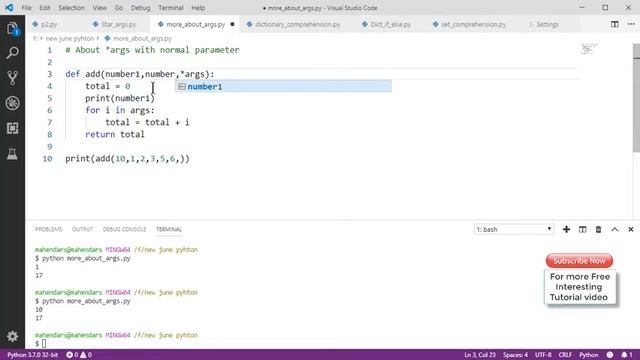This screenshot has height=360, width=640.
Task: Open the View menu
Action: click(100, 8)
